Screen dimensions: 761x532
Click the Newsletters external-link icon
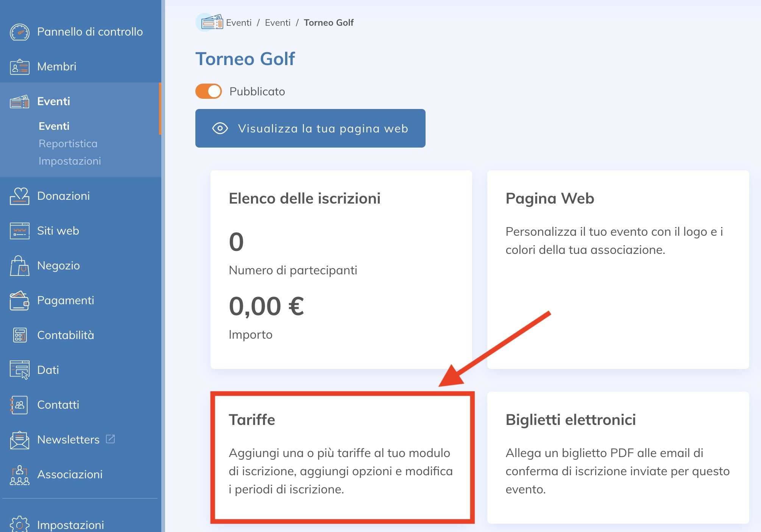111,439
